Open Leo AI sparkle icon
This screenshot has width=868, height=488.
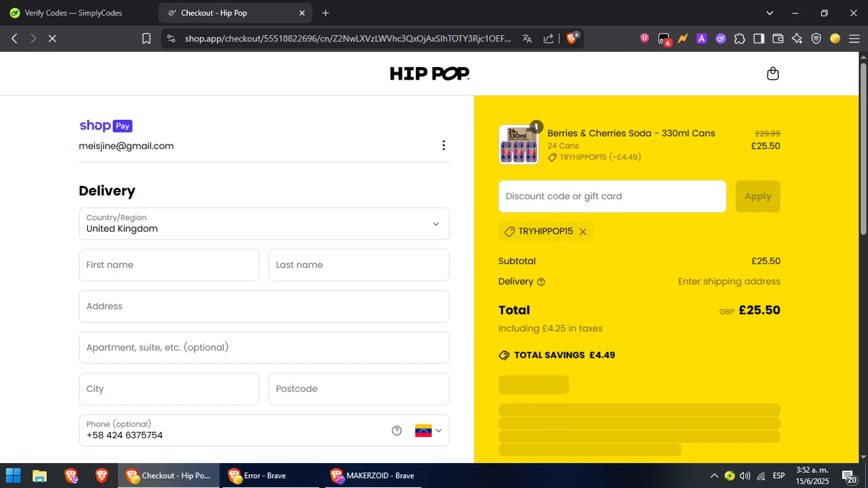coord(797,38)
